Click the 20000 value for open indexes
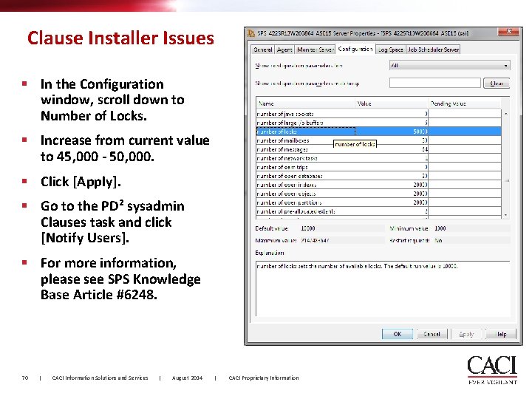 coord(420,185)
